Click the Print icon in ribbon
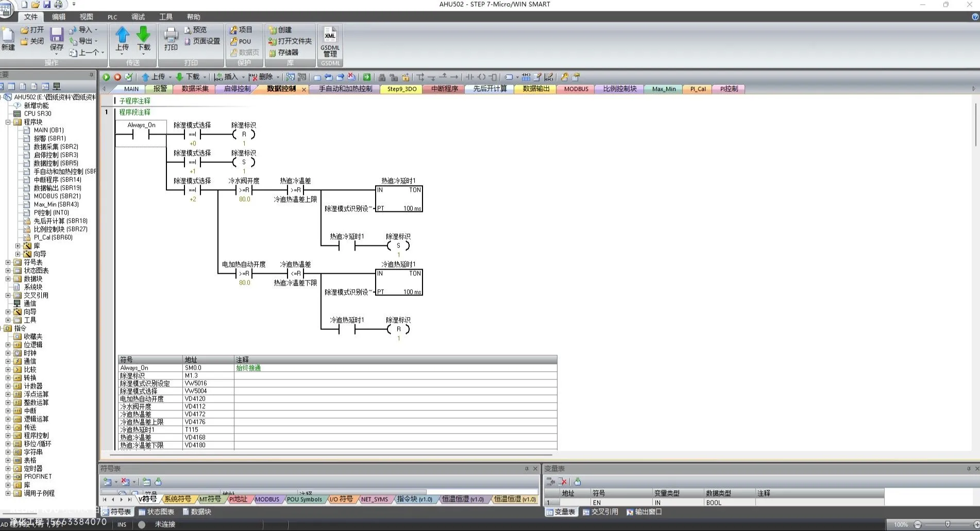980x531 pixels. (171, 39)
